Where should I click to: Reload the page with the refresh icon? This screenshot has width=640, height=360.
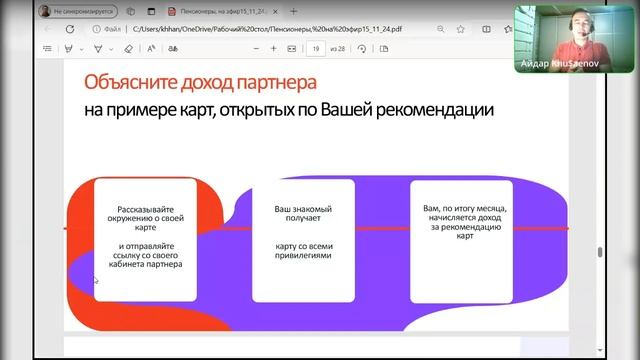(70, 29)
